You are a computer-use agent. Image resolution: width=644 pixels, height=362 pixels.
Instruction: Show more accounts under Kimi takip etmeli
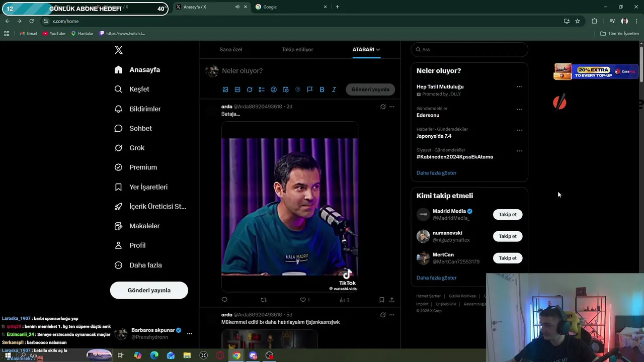(436, 278)
